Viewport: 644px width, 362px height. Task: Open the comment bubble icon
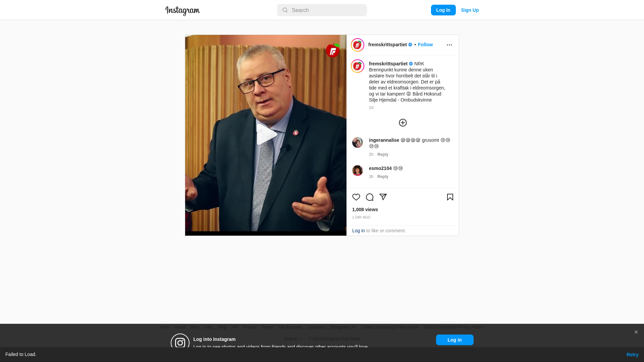[x=370, y=197]
